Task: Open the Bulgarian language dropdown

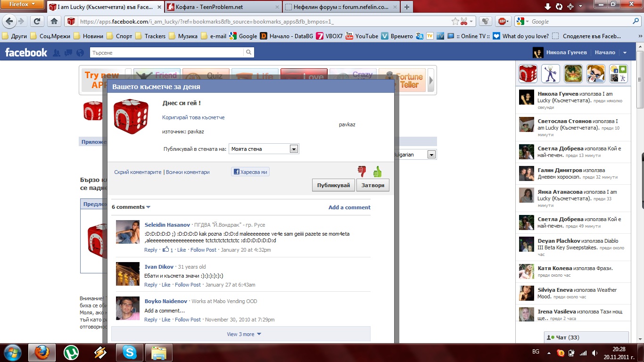Action: (x=431, y=155)
